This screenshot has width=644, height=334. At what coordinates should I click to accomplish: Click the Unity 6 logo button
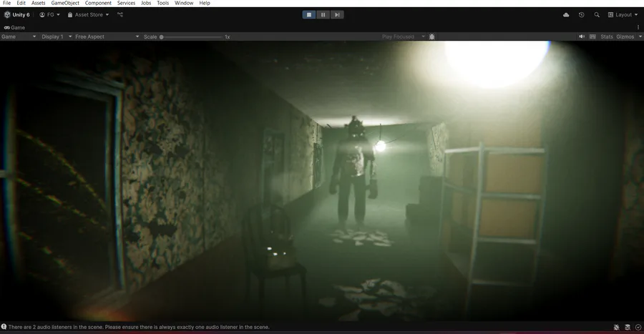(x=17, y=15)
